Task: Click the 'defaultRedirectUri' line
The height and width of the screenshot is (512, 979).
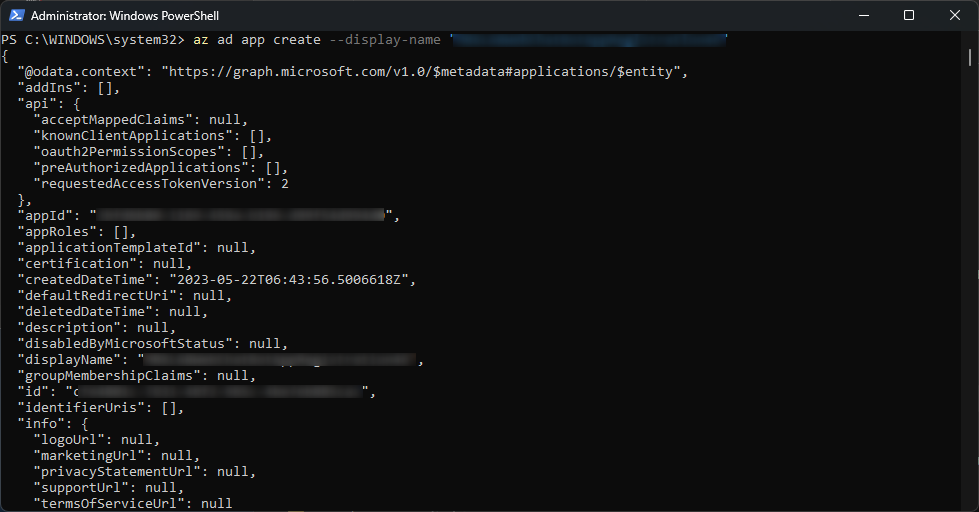Action: [124, 296]
